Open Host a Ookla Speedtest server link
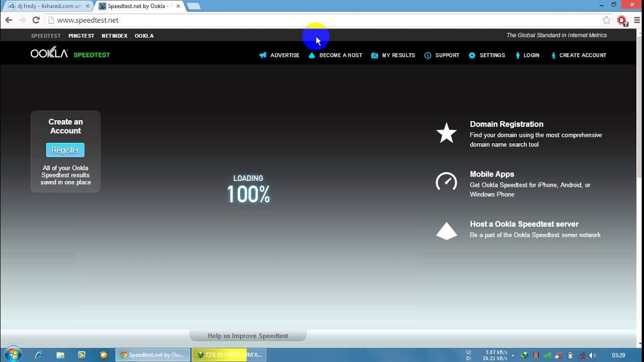This screenshot has height=362, width=644. pos(524,224)
